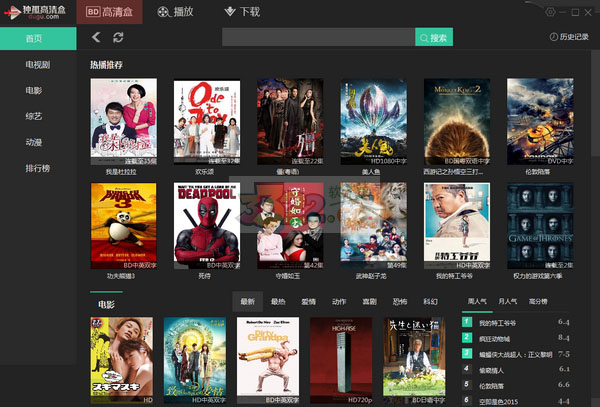This screenshot has width=600, height=407.
Task: Select the 最热 movie filter tab
Action: click(x=278, y=301)
